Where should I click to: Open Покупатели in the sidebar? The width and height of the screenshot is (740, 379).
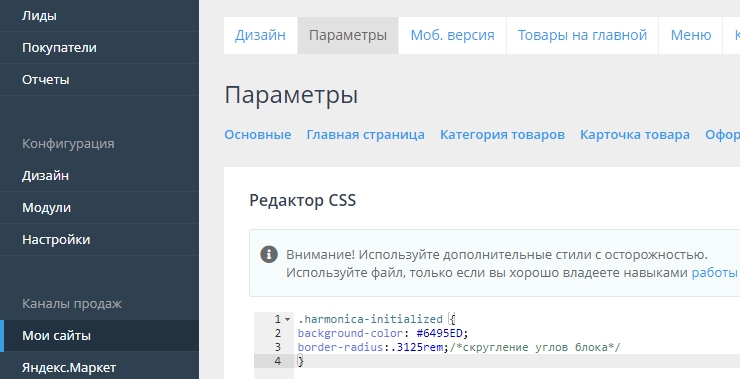pyautogui.click(x=59, y=48)
